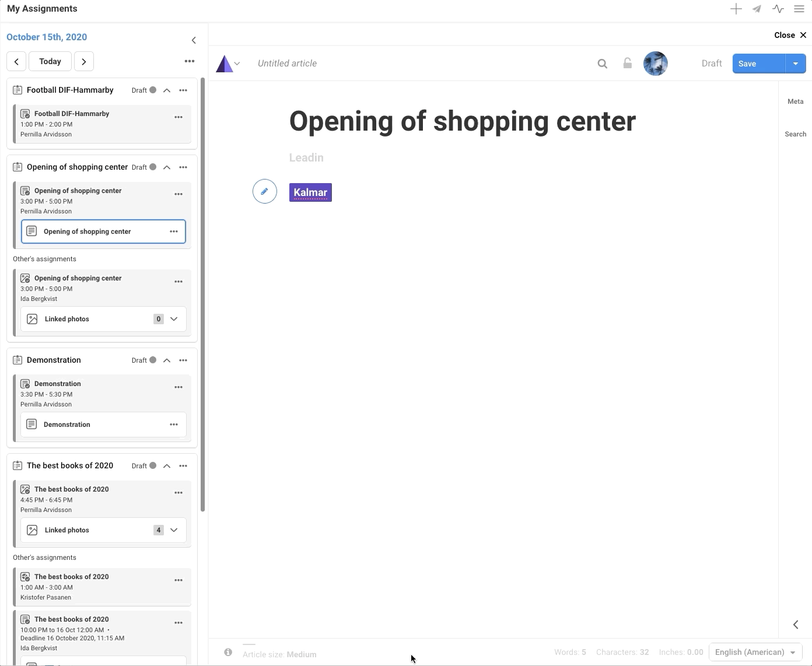Click the paper plane send icon
812x666 pixels.
757,9
